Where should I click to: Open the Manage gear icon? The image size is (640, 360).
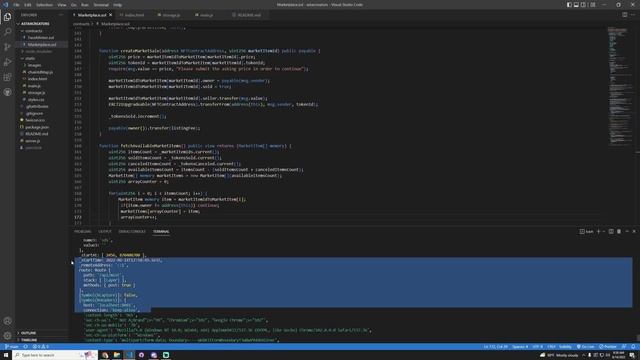pos(7,336)
